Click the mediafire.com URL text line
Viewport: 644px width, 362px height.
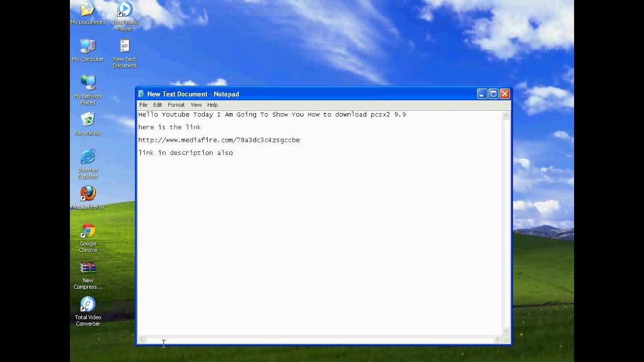click(x=219, y=140)
